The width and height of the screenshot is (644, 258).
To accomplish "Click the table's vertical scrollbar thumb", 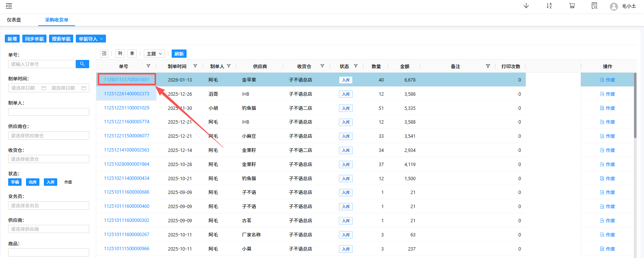I will point(635,106).
